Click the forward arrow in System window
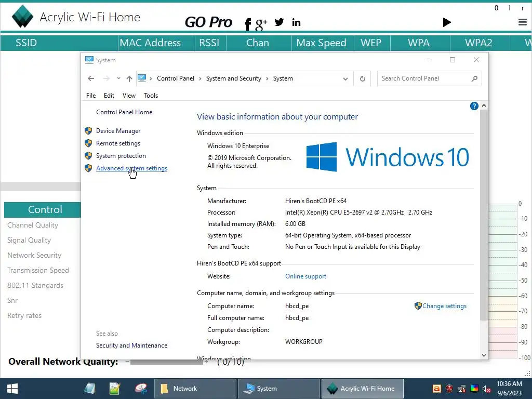Image resolution: width=532 pixels, height=399 pixels. [x=106, y=78]
